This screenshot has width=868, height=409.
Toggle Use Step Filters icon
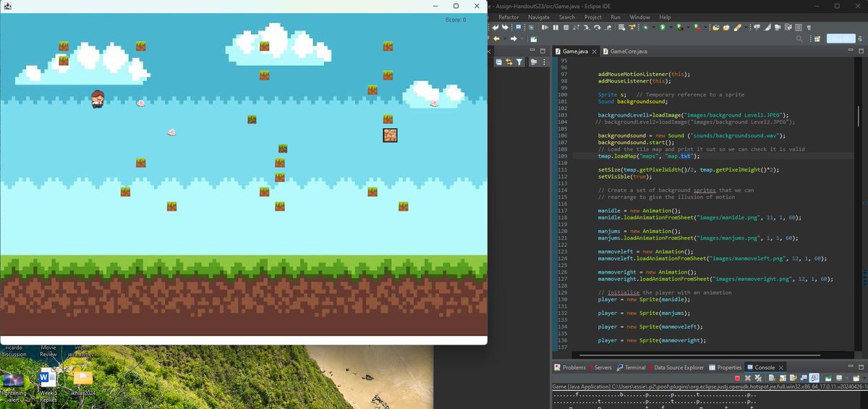tap(632, 27)
